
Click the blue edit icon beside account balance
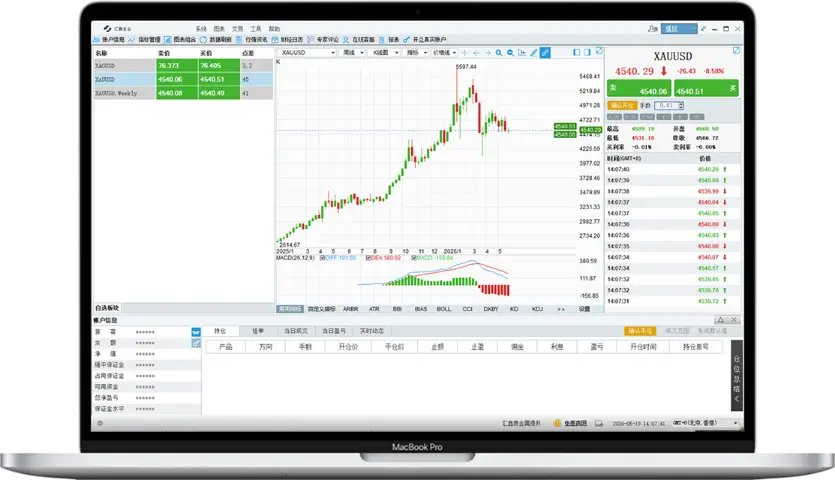(196, 344)
